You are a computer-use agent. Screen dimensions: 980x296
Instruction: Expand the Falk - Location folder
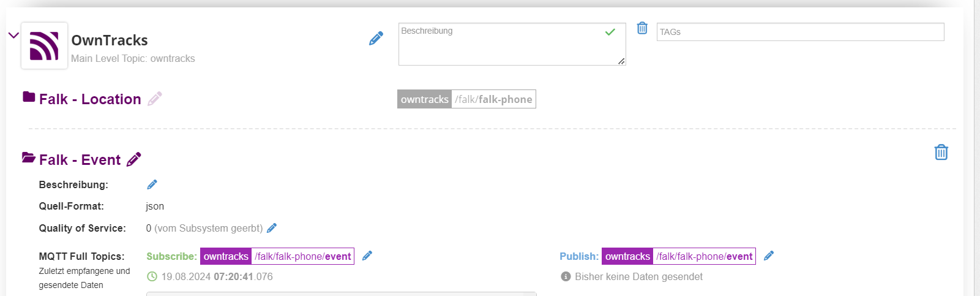point(29,97)
